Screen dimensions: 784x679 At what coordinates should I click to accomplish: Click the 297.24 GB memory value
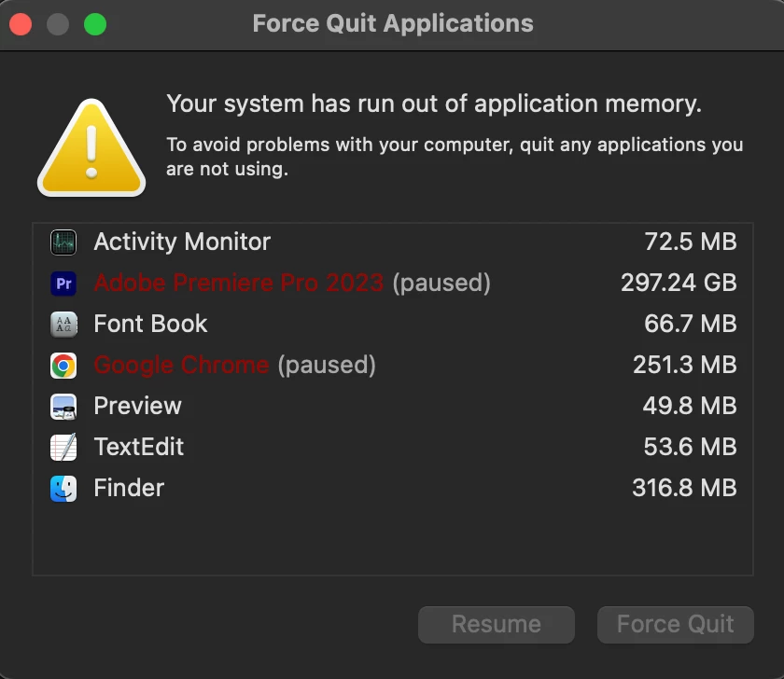click(x=679, y=283)
